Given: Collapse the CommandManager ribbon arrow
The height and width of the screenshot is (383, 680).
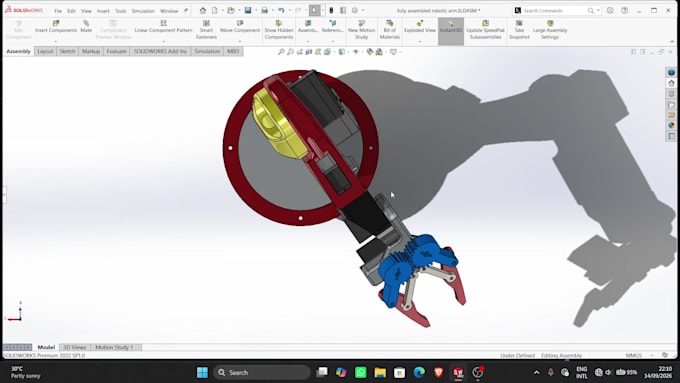Looking at the screenshot, I should click(673, 42).
